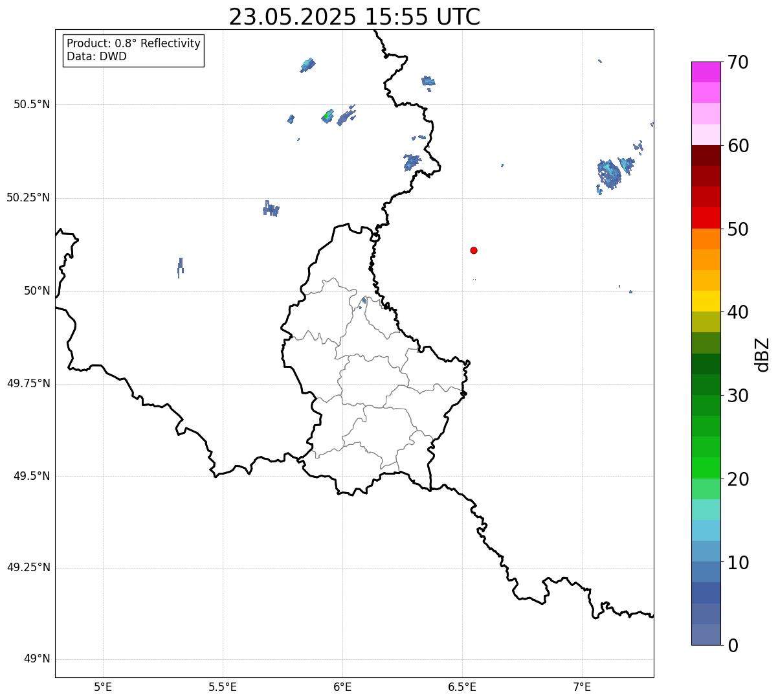Click the radar echo near 5.7°E 50.25°N
778x700 pixels.
[x=271, y=209]
